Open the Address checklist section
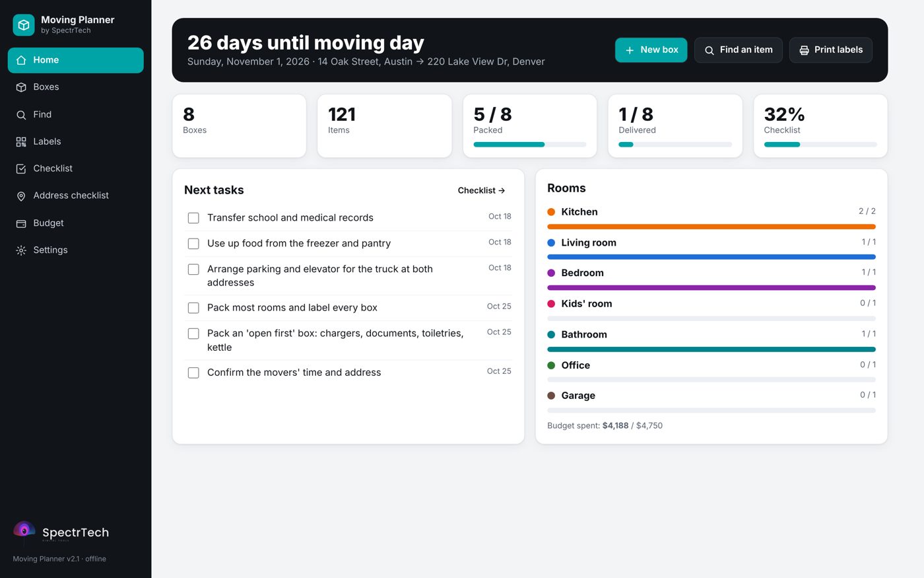This screenshot has height=578, width=924. tap(75, 196)
